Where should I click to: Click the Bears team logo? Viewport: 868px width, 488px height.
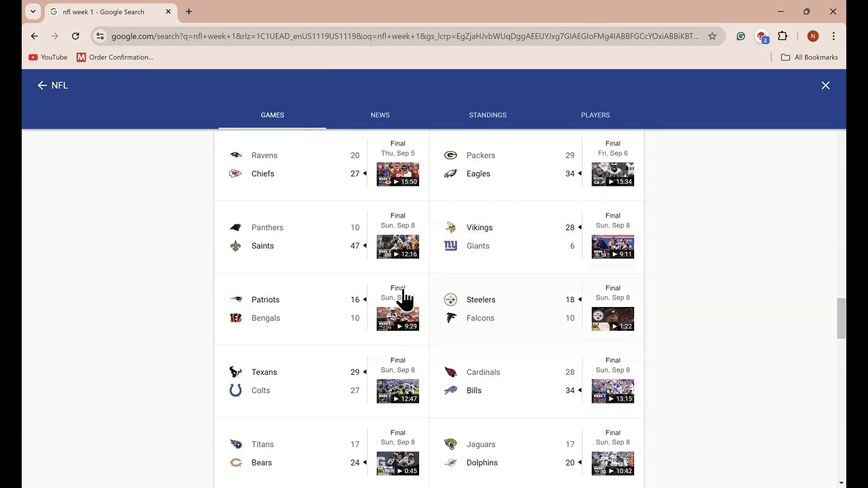tap(235, 463)
